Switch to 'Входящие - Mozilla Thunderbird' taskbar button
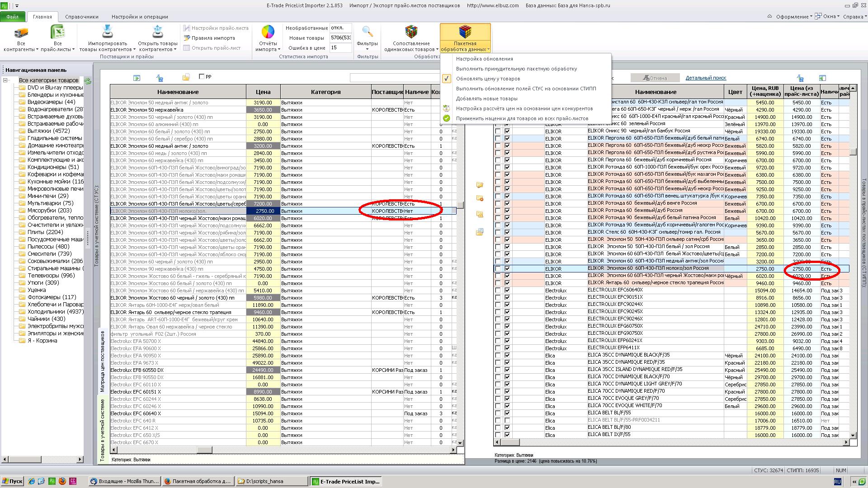The image size is (868, 488). tap(124, 481)
